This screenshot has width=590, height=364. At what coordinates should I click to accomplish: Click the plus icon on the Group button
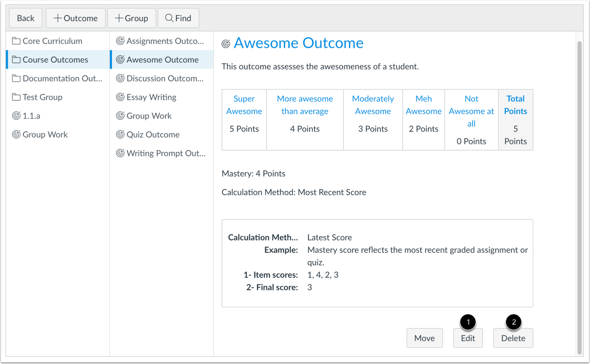point(119,18)
